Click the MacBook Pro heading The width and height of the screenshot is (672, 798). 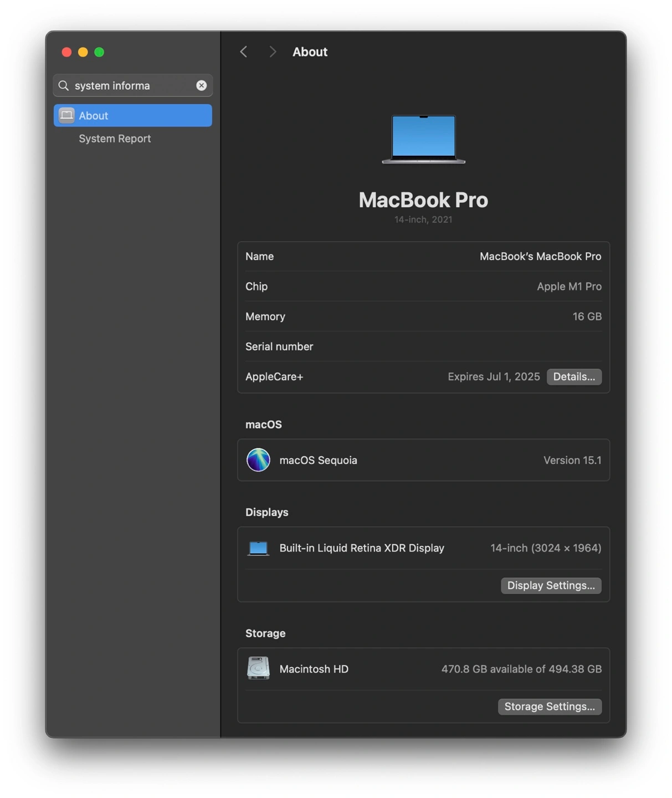[x=423, y=200]
